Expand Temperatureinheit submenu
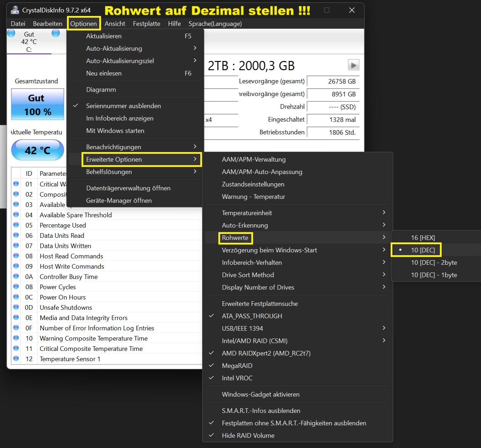 297,213
